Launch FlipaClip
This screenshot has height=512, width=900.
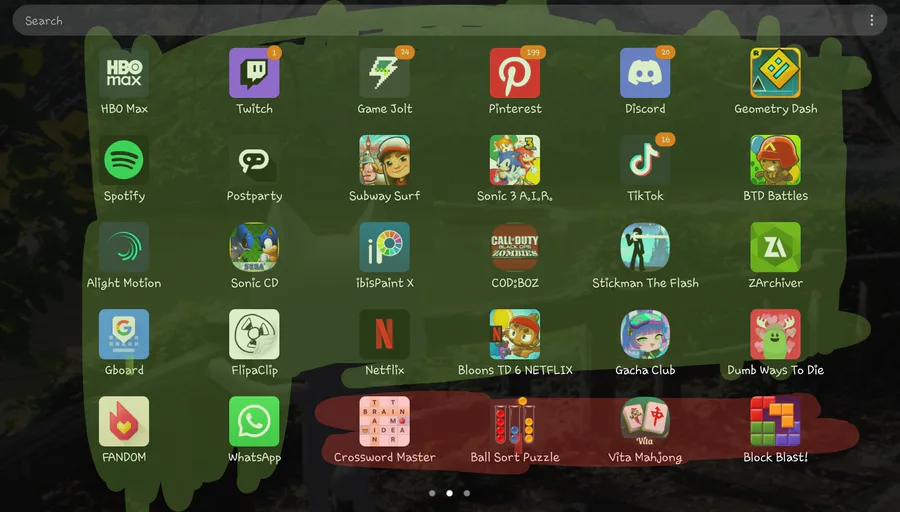coord(254,335)
